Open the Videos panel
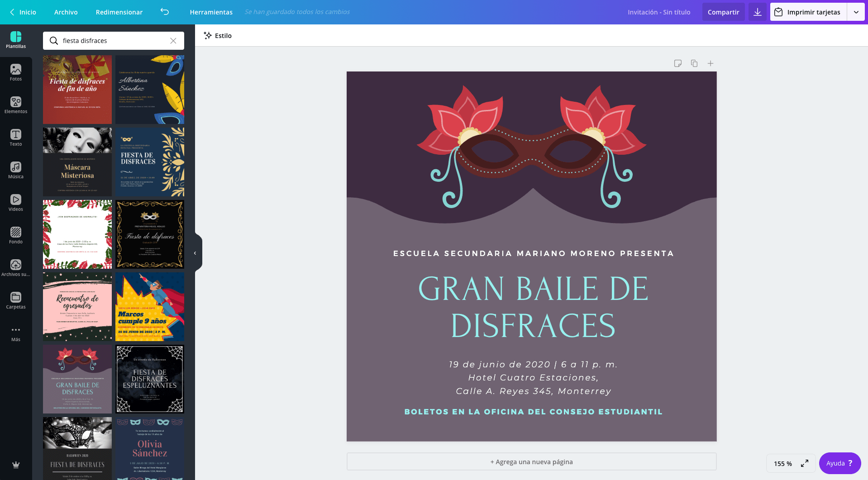This screenshot has width=868, height=480. pos(16,203)
